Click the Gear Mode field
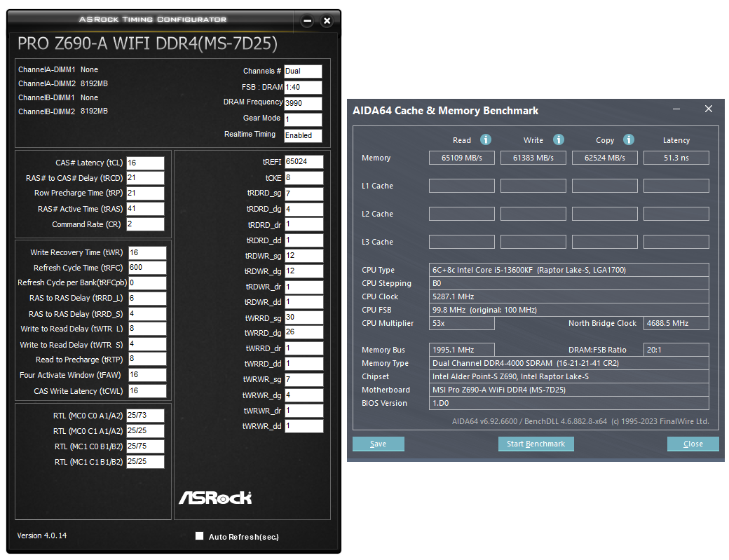Image resolution: width=729 pixels, height=560 pixels. pyautogui.click(x=303, y=119)
